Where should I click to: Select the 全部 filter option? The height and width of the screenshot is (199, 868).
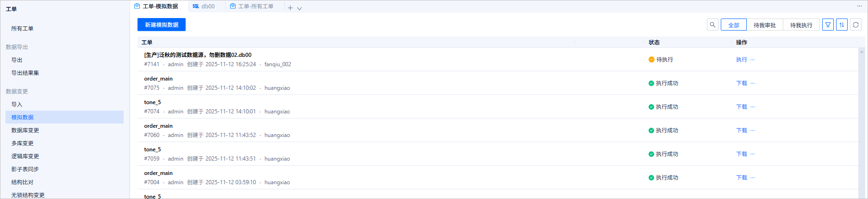(733, 25)
